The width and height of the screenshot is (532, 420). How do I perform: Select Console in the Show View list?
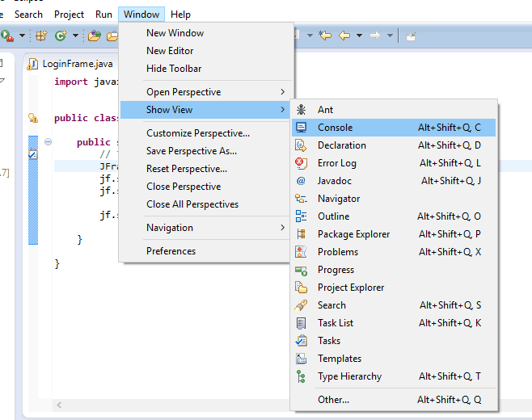click(x=394, y=128)
